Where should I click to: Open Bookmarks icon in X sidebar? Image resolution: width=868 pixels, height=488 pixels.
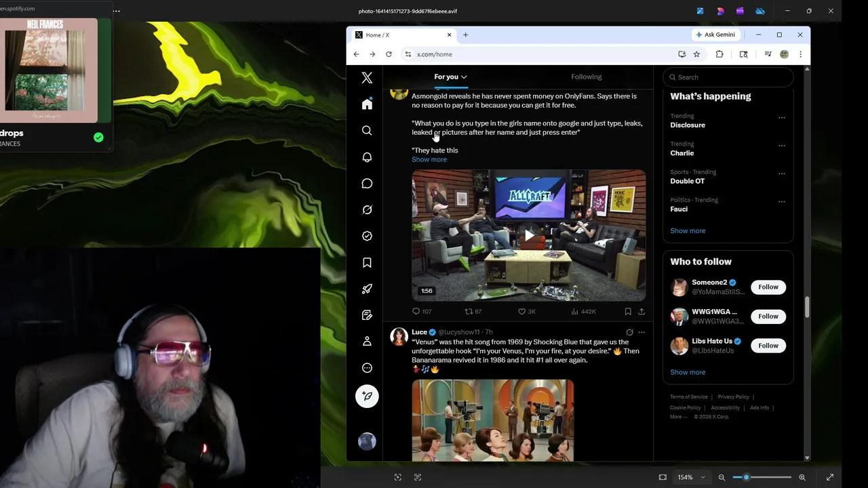(367, 262)
